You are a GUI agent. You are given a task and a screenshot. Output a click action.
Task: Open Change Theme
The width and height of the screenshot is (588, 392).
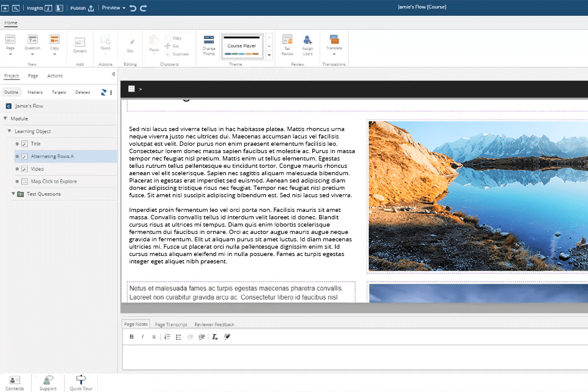(209, 45)
